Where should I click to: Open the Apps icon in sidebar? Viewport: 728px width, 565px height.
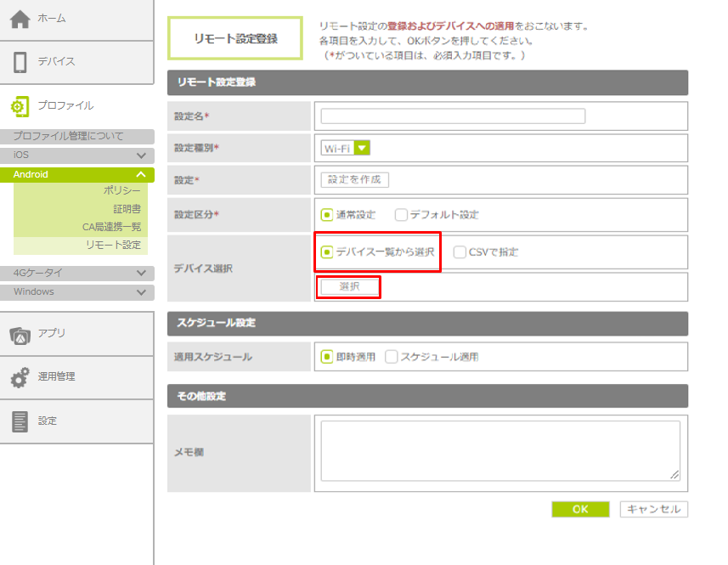[20, 334]
